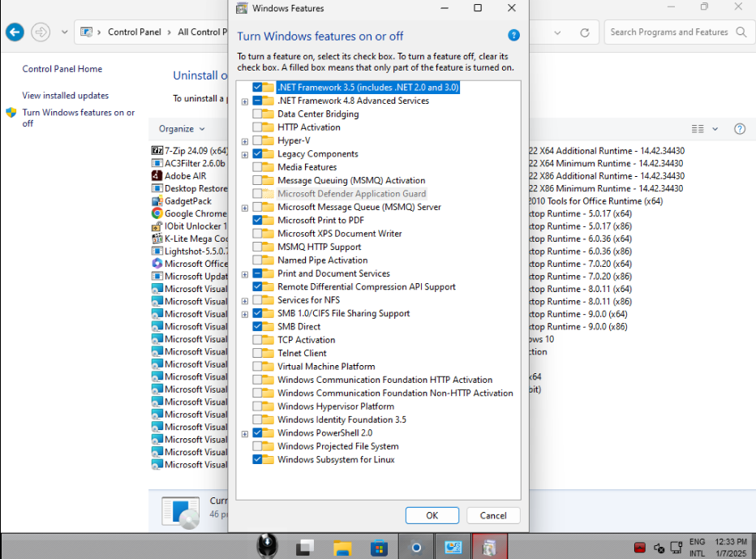The image size is (756, 559).
Task: Expand SMB 1.0/CIFS File Sharing Support
Action: [x=245, y=314]
